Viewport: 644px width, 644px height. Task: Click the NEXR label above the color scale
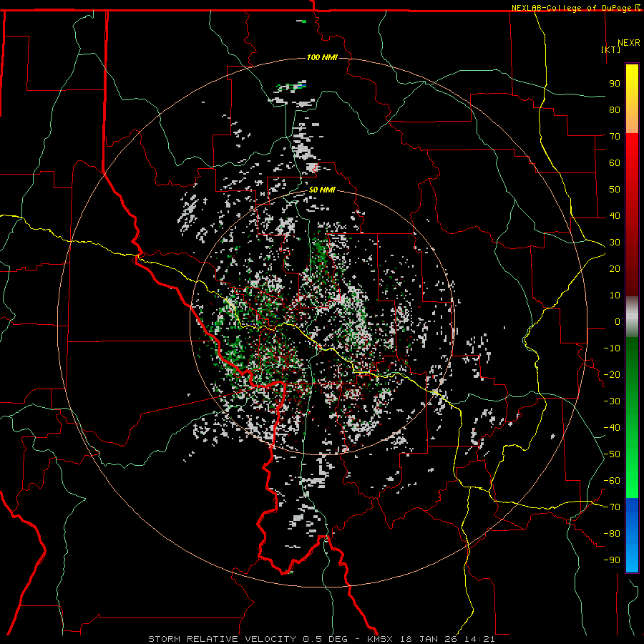[x=629, y=43]
